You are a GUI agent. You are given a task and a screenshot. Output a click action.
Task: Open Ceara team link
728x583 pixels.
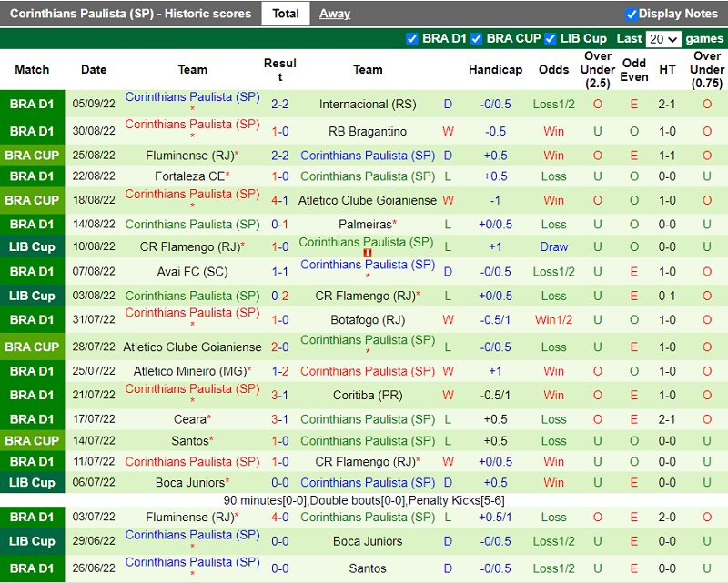[190, 419]
